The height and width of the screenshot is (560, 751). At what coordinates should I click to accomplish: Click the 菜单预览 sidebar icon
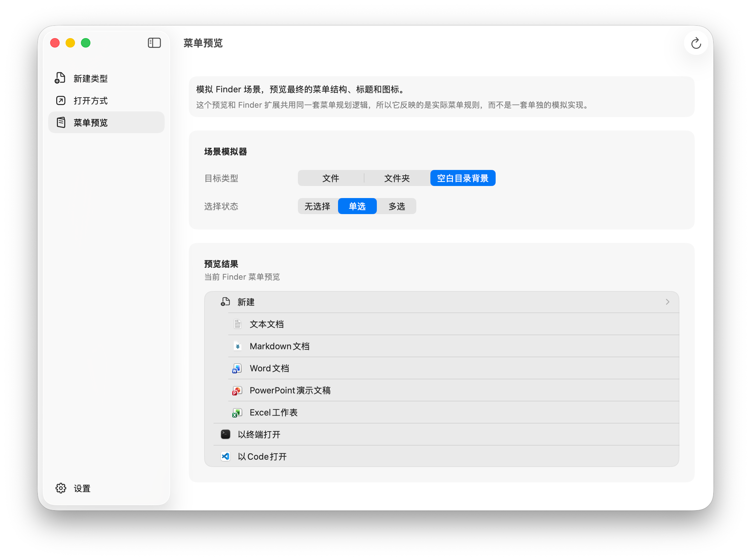[x=61, y=122]
